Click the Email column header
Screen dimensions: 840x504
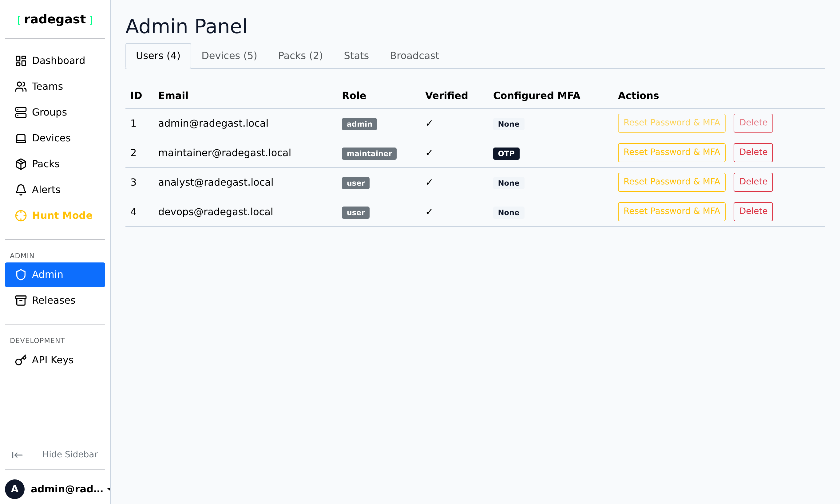tap(173, 96)
